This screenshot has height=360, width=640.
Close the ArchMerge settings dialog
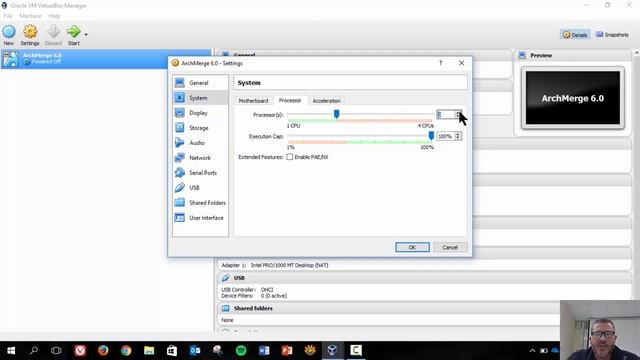click(x=461, y=63)
